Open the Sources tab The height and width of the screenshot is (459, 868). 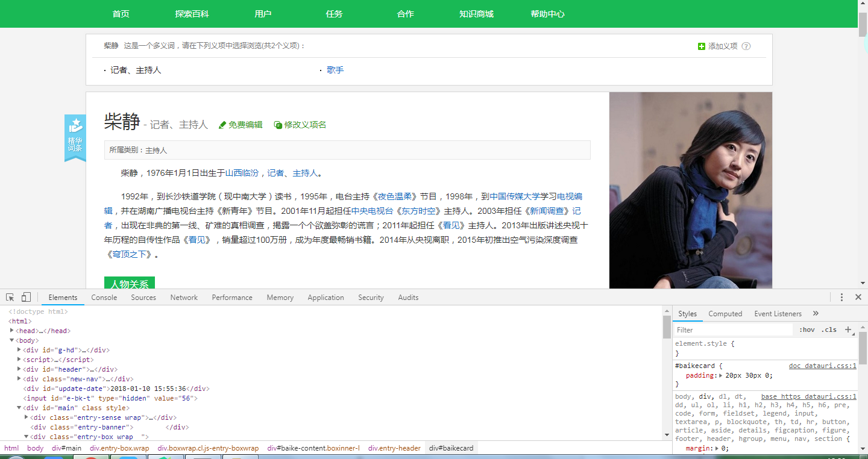coord(143,298)
